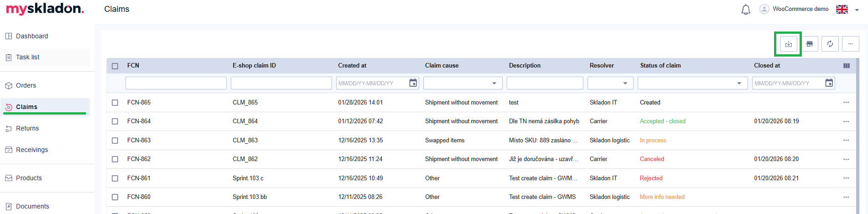Focus the E-shop claim ID filter input
The image size is (868, 214).
pos(281,83)
